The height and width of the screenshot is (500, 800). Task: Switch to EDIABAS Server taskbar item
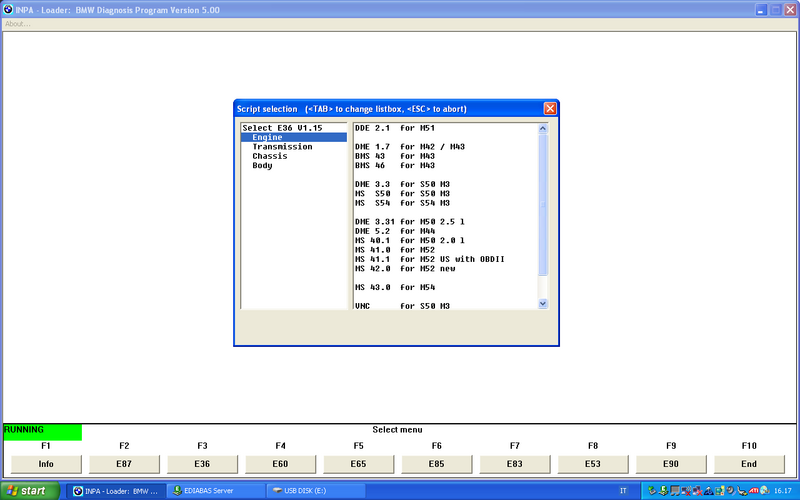(x=216, y=491)
